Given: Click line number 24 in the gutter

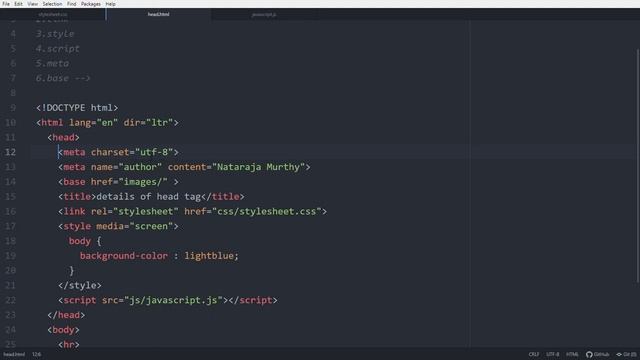Looking at the screenshot, I should point(11,330).
